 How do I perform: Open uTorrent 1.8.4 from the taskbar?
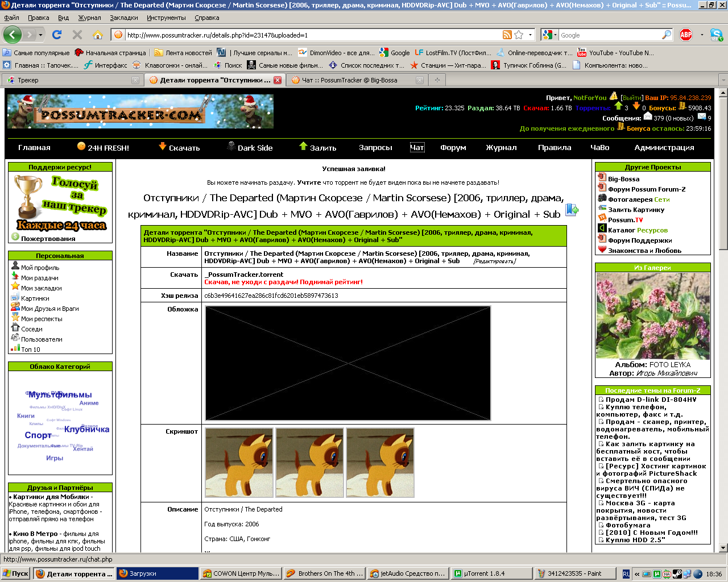[492, 573]
